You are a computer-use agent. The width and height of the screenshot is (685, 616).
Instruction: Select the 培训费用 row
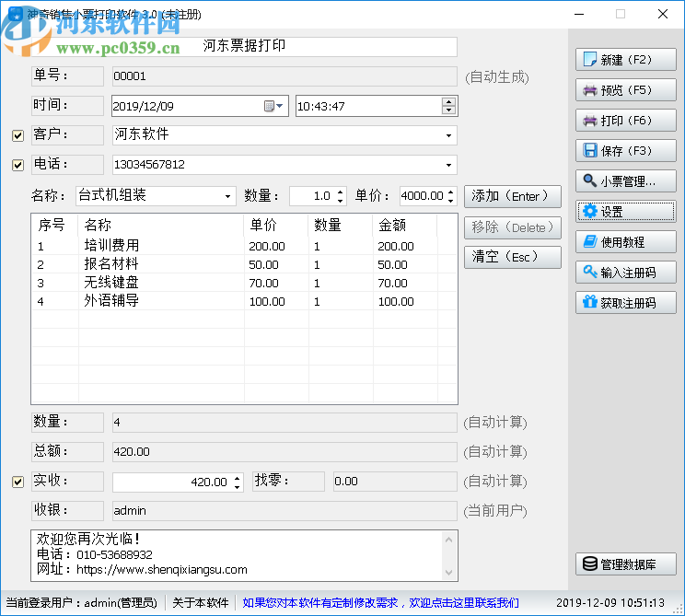click(244, 246)
